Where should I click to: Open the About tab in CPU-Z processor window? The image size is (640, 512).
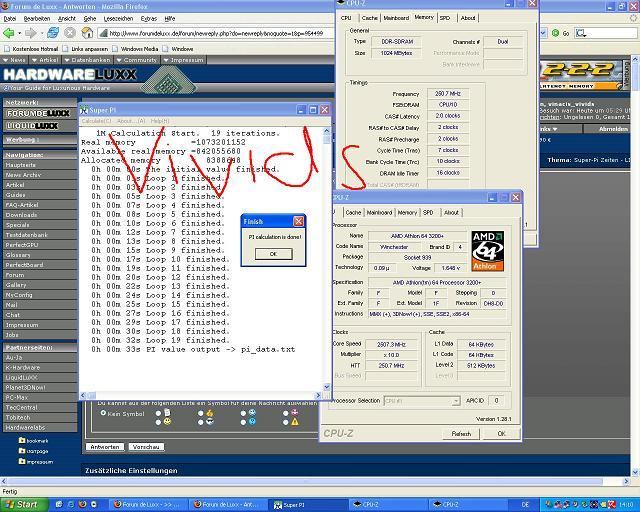pos(451,212)
